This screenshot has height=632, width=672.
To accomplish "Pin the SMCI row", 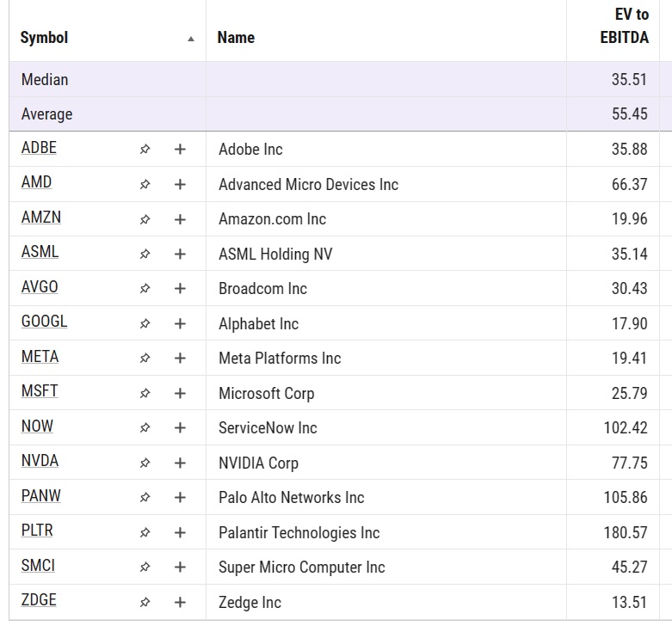I will click(x=145, y=567).
